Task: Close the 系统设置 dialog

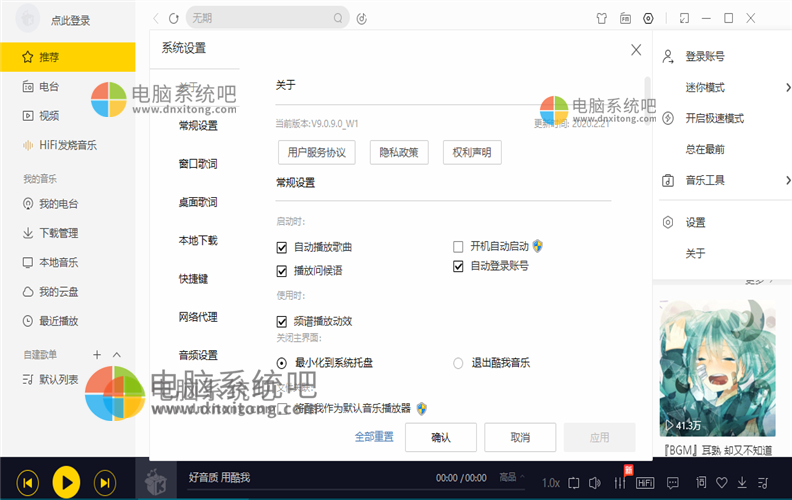Action: (636, 49)
